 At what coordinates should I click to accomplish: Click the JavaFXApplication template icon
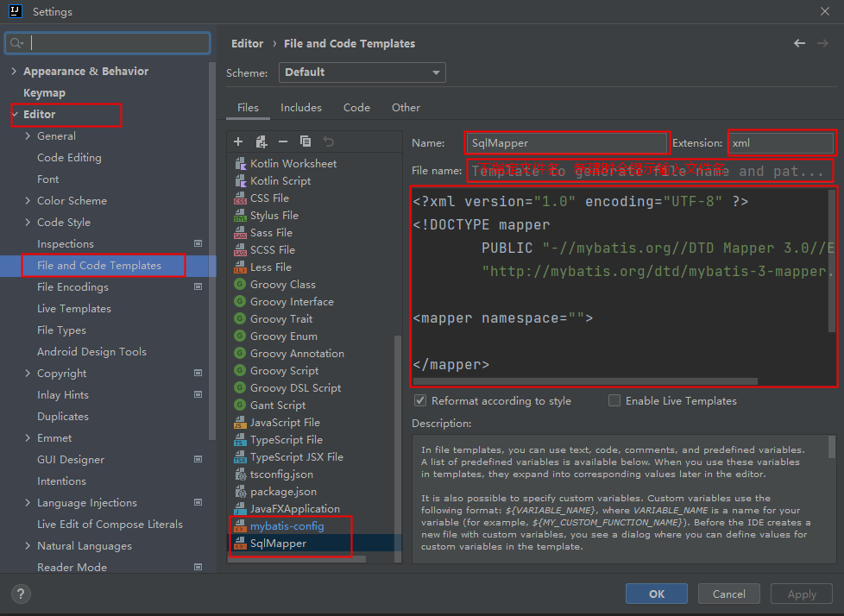[x=240, y=508]
